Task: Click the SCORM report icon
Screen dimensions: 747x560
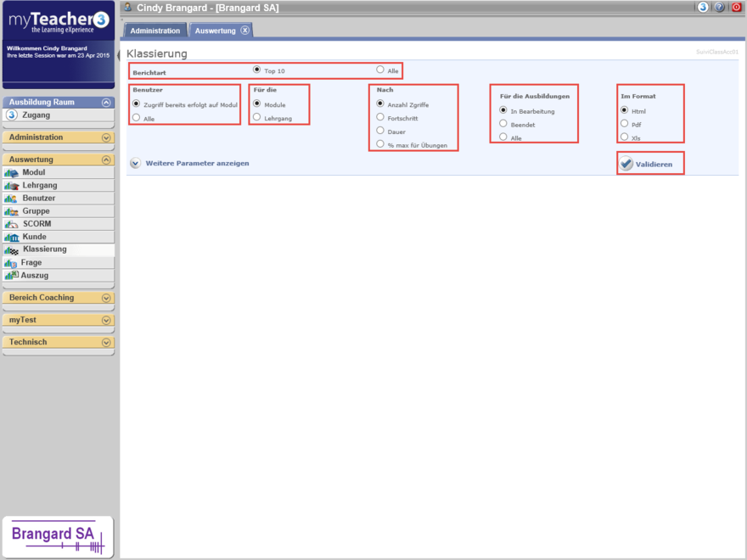Action: [x=12, y=224]
